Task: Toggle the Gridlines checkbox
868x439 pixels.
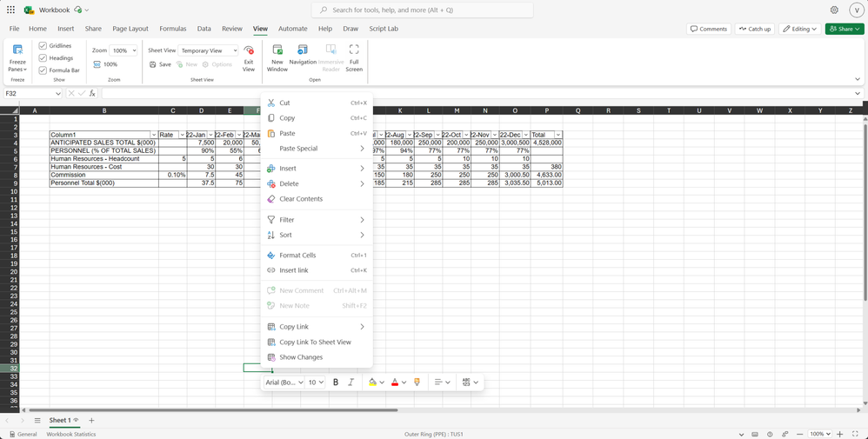Action: pyautogui.click(x=43, y=45)
